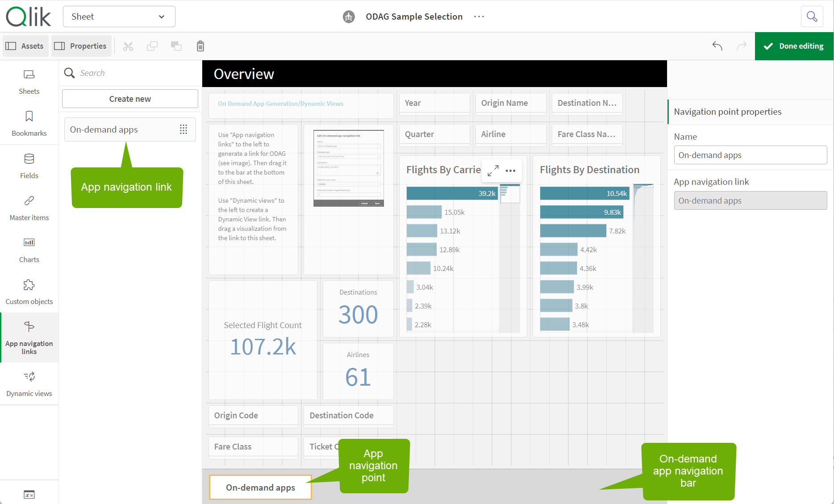Open the Fields panel
This screenshot has width=834, height=504.
tap(29, 165)
